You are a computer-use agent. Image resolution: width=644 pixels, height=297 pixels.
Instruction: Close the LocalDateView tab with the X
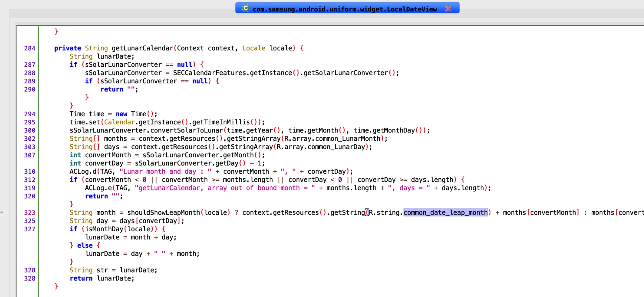448,9
